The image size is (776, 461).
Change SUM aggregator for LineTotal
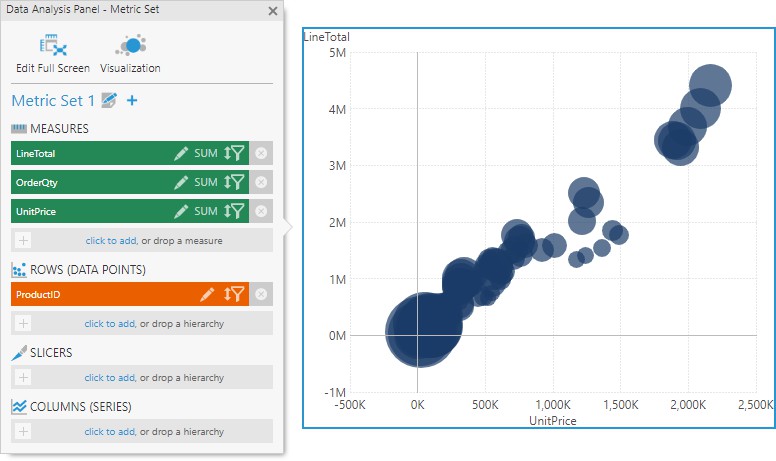click(206, 153)
